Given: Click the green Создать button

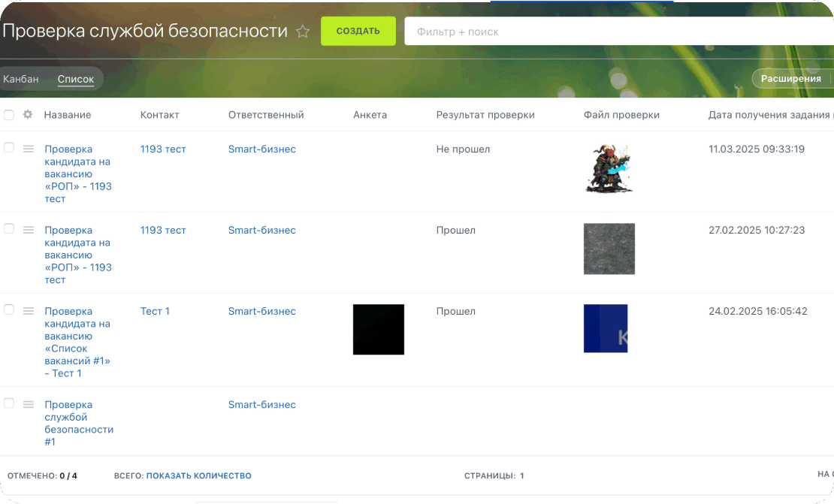Looking at the screenshot, I should [358, 32].
